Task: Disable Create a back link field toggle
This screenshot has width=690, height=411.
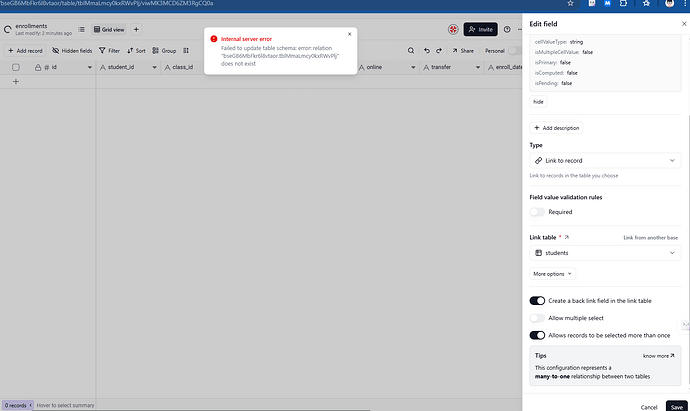Action: click(x=537, y=300)
